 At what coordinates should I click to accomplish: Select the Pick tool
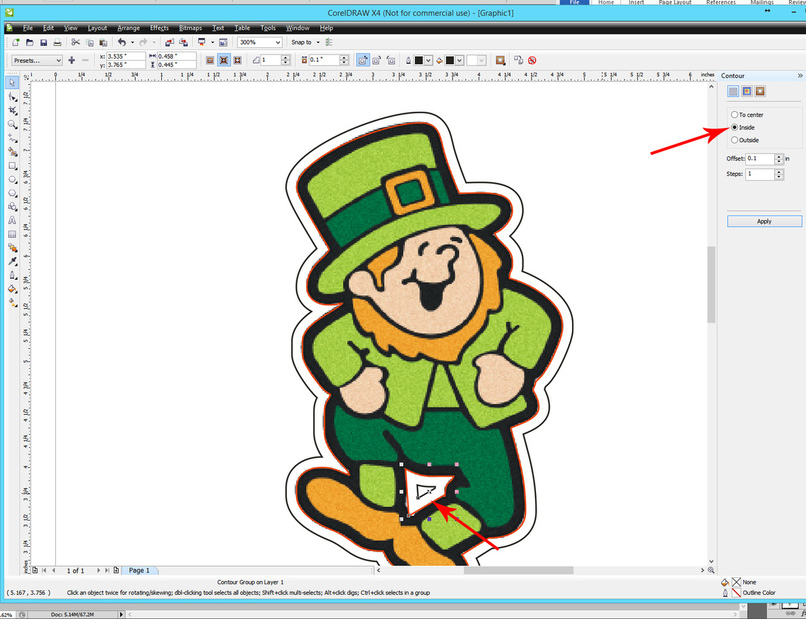tap(12, 82)
